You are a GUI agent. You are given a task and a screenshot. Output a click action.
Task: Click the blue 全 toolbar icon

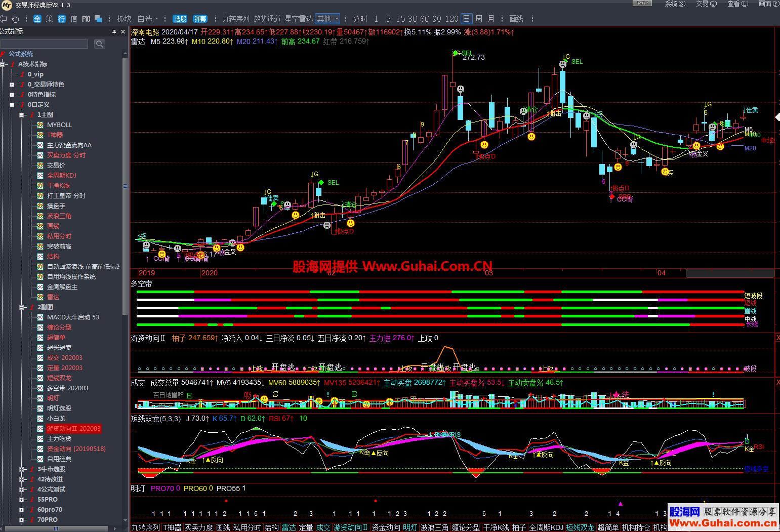tap(37, 19)
